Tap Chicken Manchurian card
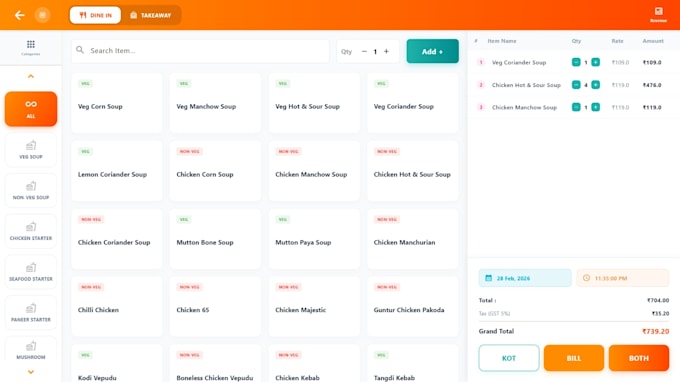The height and width of the screenshot is (382, 680). pos(412,239)
